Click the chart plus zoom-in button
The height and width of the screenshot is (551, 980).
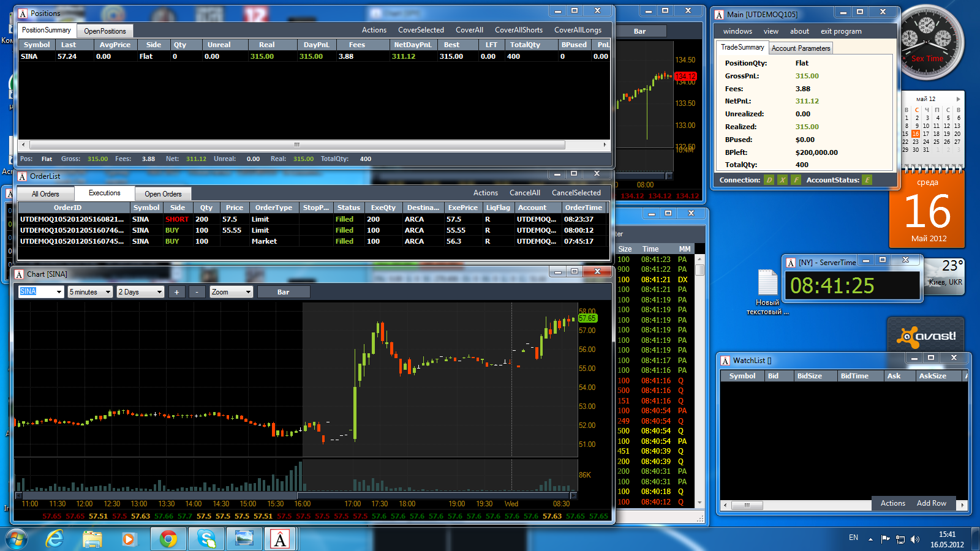(176, 292)
